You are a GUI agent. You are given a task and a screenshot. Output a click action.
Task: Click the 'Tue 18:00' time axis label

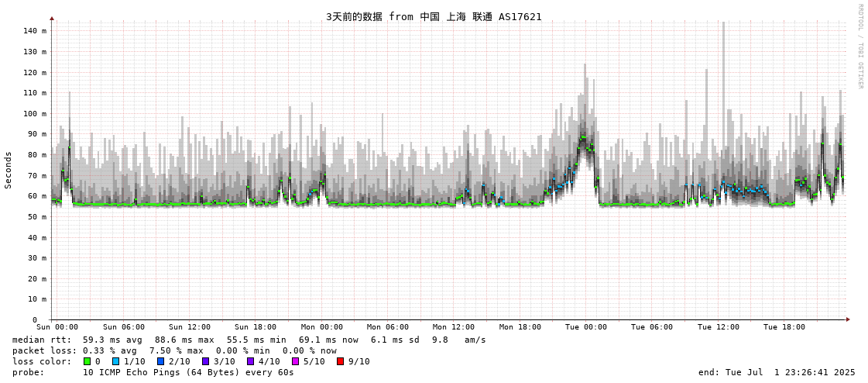[x=784, y=327]
